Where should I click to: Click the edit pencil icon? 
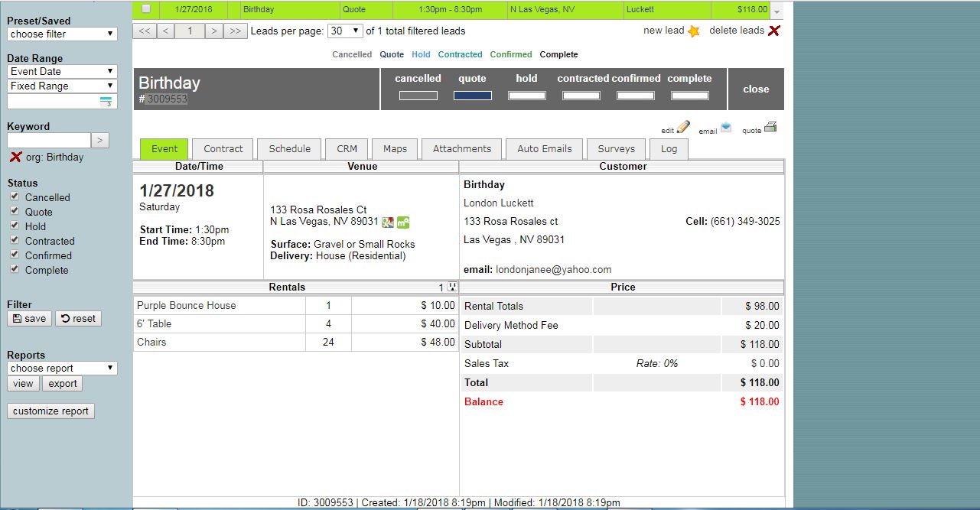tap(683, 127)
